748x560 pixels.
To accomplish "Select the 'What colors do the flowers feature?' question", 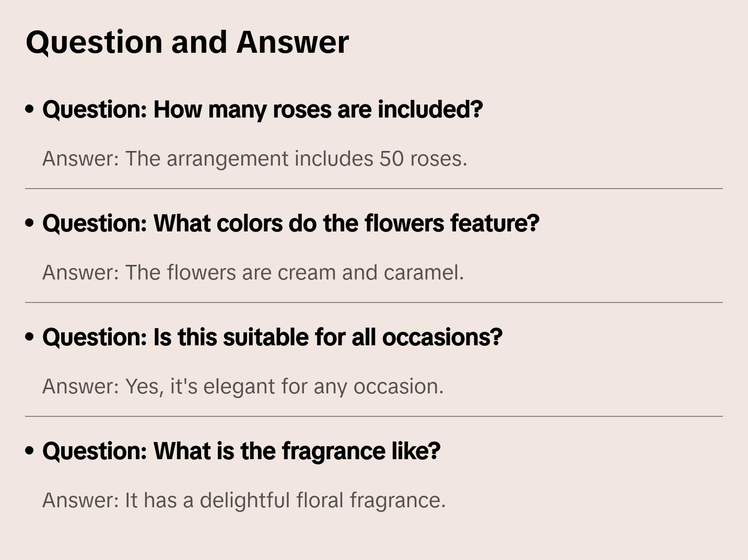I will [290, 224].
